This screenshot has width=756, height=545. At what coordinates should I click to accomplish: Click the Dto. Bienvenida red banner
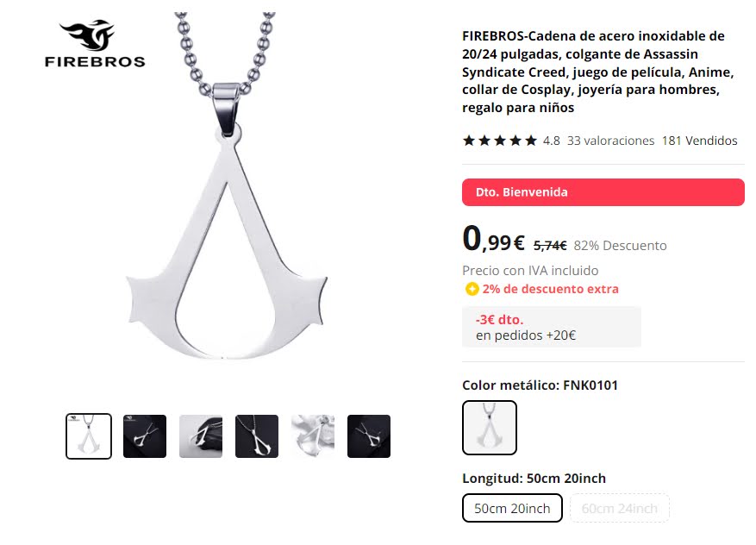tap(603, 192)
